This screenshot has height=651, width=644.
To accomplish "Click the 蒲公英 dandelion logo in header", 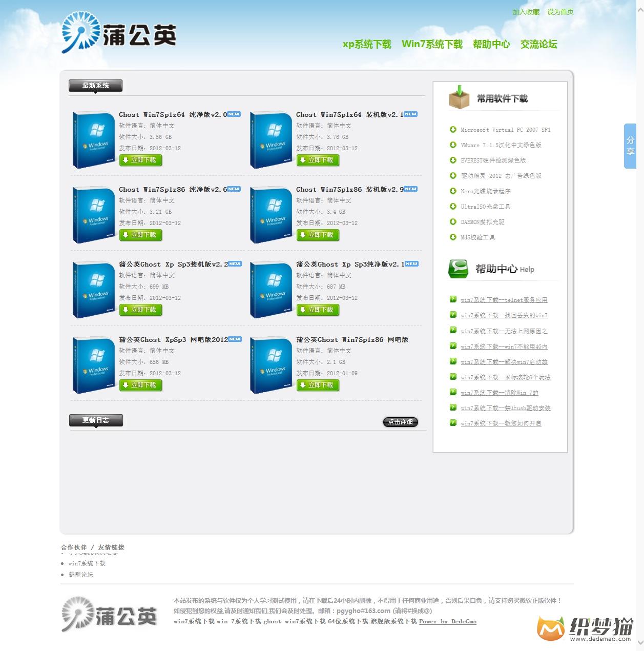I will click(119, 32).
